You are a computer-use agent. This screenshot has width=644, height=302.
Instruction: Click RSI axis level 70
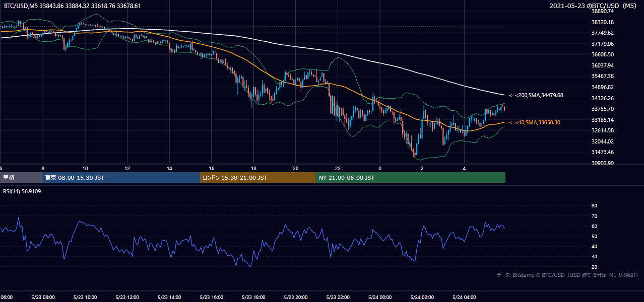pos(594,216)
